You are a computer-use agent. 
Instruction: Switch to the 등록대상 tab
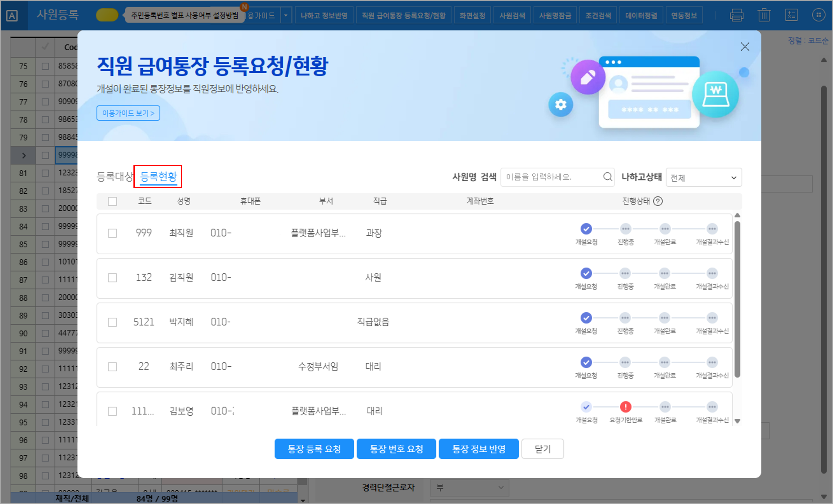(x=115, y=176)
